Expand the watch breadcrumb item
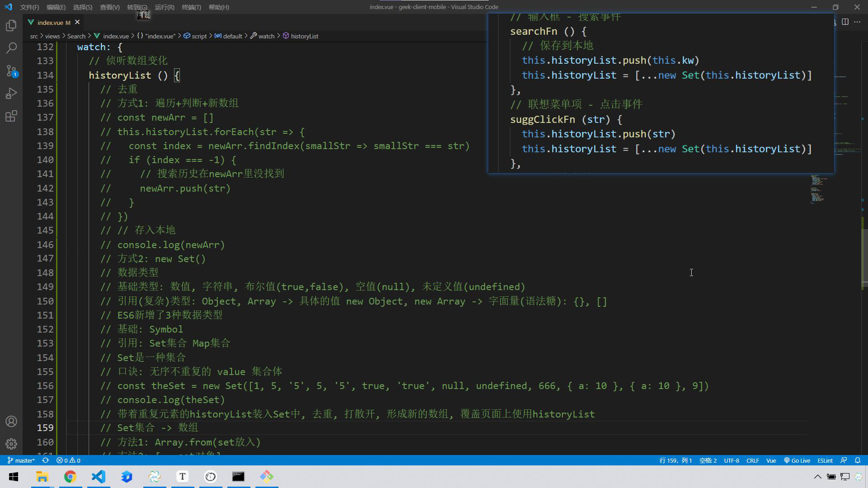This screenshot has height=488, width=868. pyautogui.click(x=266, y=36)
